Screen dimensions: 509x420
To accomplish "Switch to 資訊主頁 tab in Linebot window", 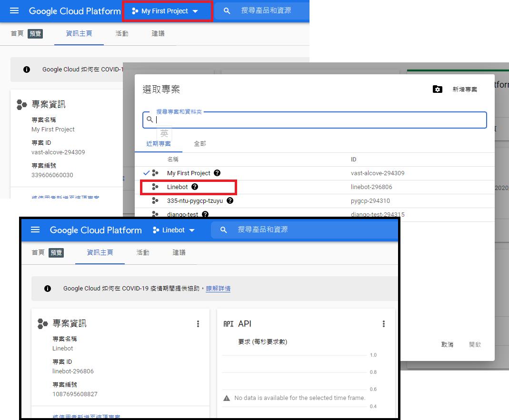I will tap(100, 252).
